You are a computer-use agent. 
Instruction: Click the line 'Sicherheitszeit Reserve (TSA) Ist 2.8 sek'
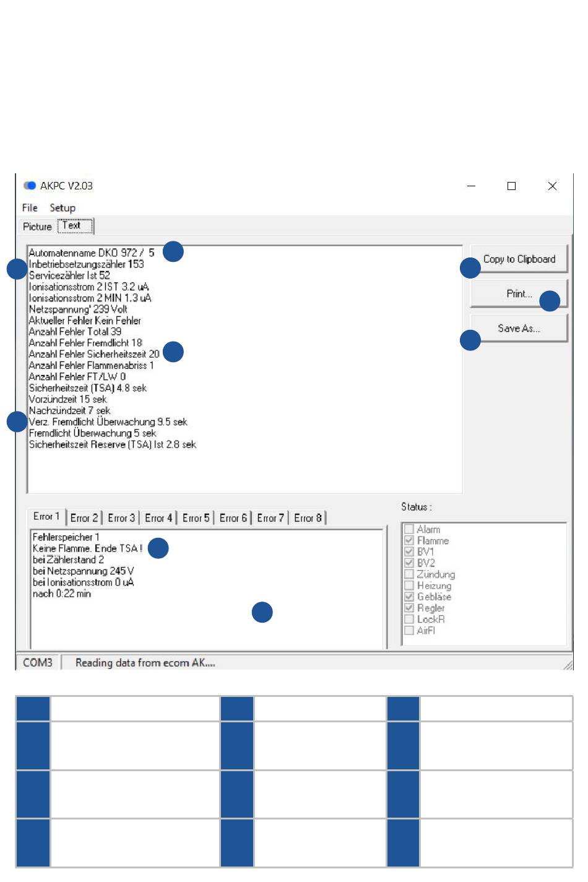tap(113, 444)
